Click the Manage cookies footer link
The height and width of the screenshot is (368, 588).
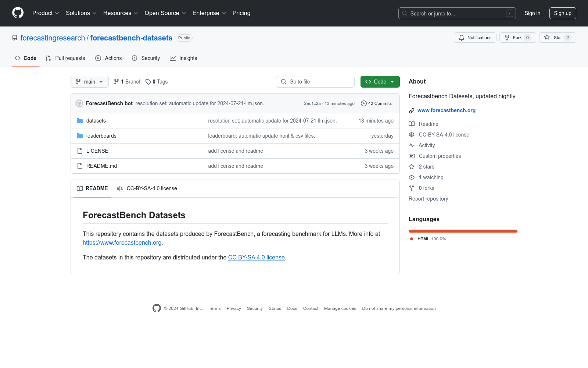coord(340,308)
